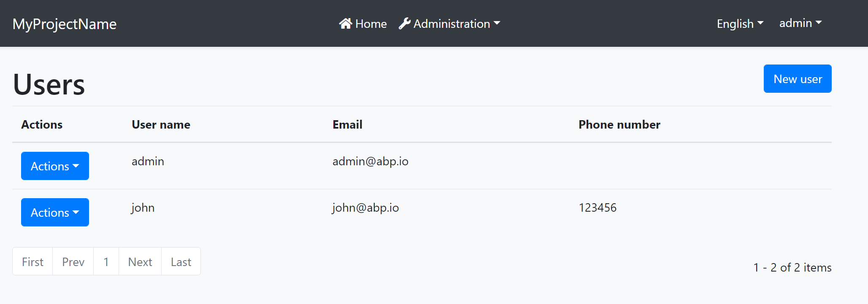Click the Last pagination link

point(181,261)
